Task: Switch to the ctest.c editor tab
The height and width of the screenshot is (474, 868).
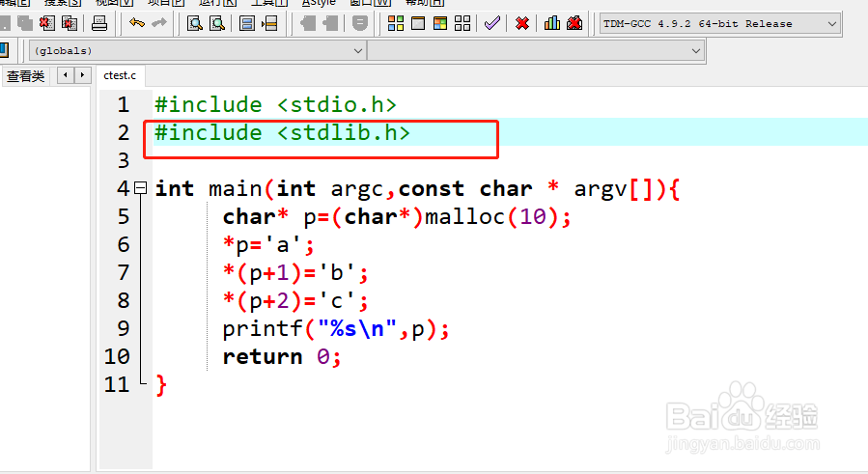Action: (120, 75)
